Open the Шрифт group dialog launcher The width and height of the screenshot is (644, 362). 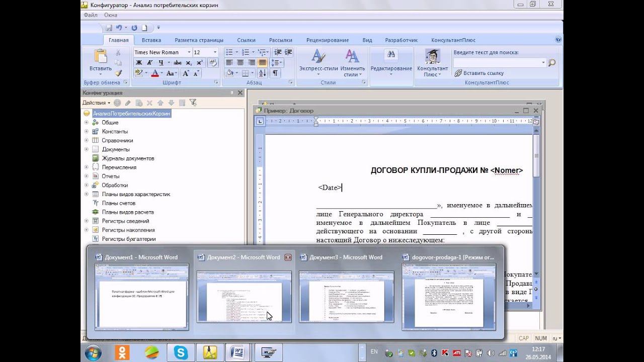click(216, 82)
